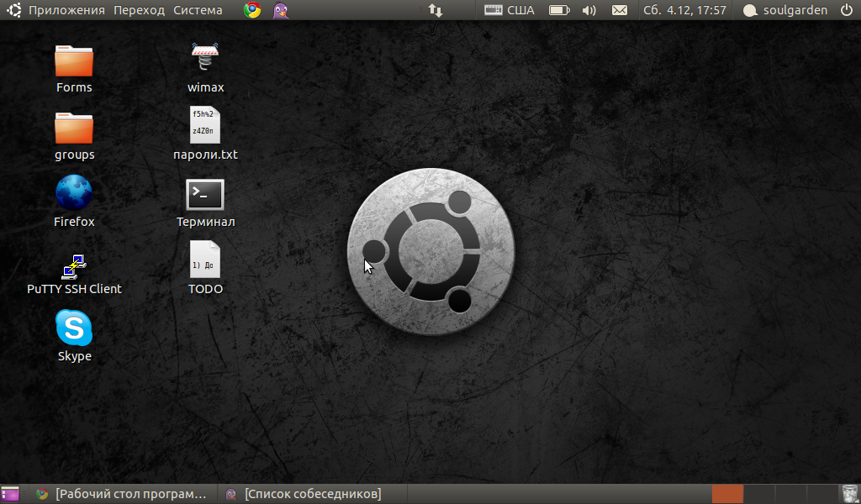This screenshot has height=504, width=861.
Task: Open the wimax desktop icon
Action: [x=205, y=60]
